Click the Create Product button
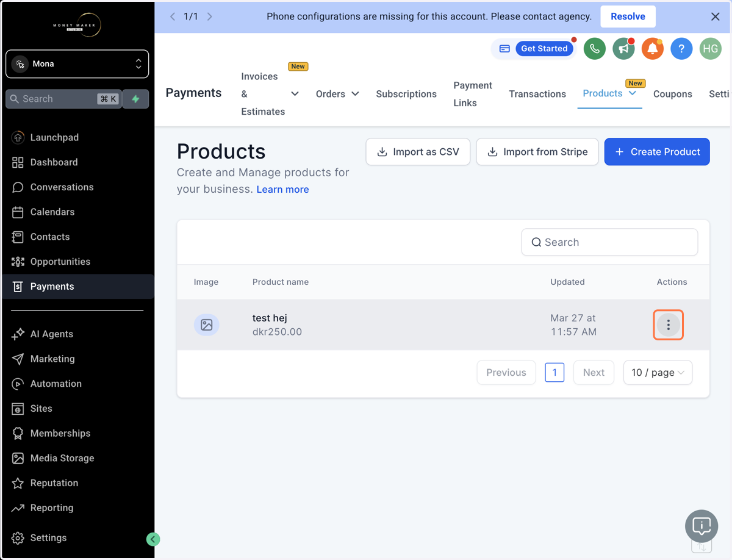 pos(657,152)
